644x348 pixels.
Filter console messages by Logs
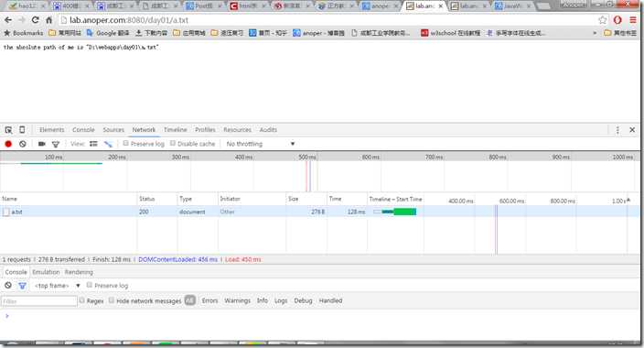[281, 300]
